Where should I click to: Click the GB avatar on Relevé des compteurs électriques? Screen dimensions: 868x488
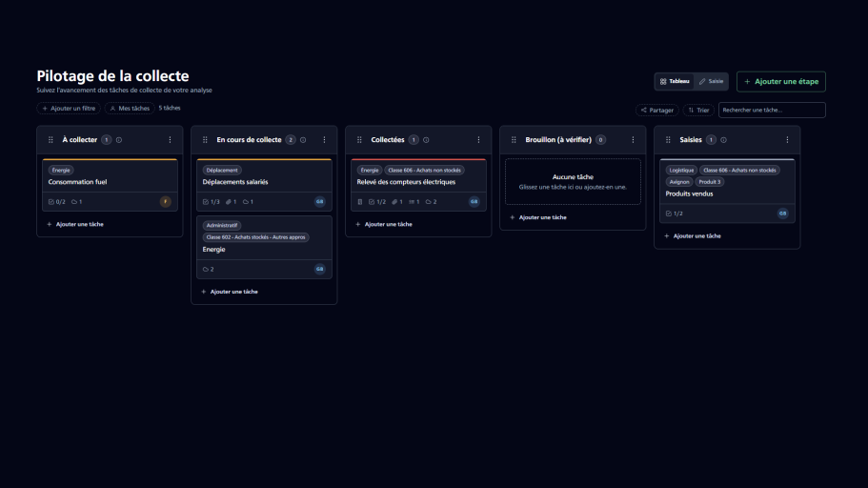pyautogui.click(x=474, y=202)
